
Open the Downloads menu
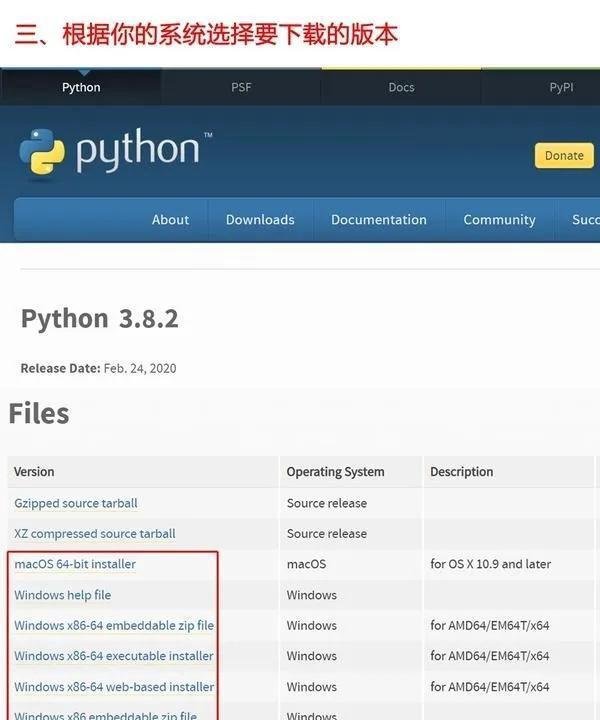[260, 219]
